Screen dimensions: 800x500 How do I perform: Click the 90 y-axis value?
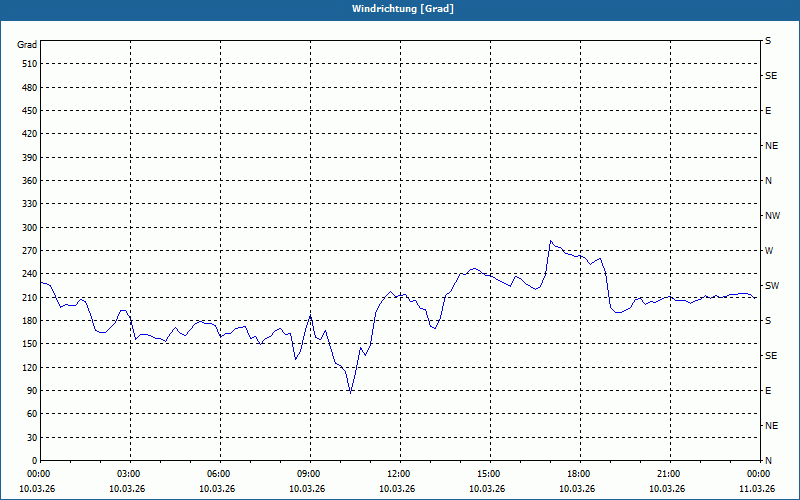click(32, 391)
